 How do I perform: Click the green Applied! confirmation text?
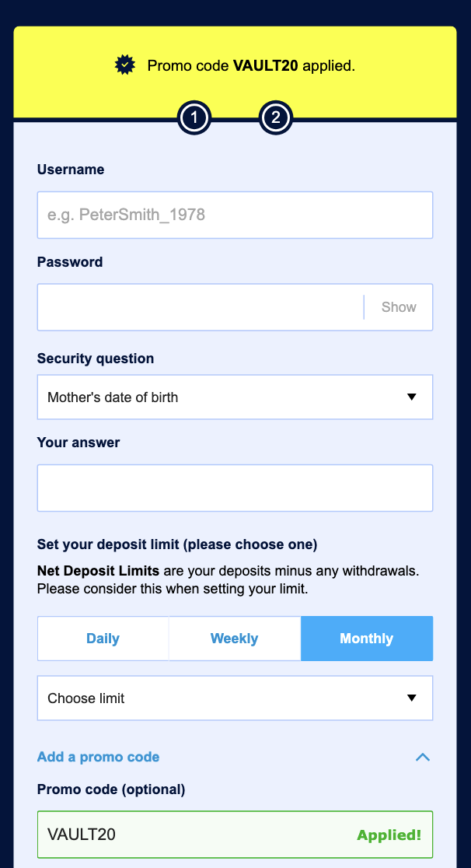click(x=389, y=835)
